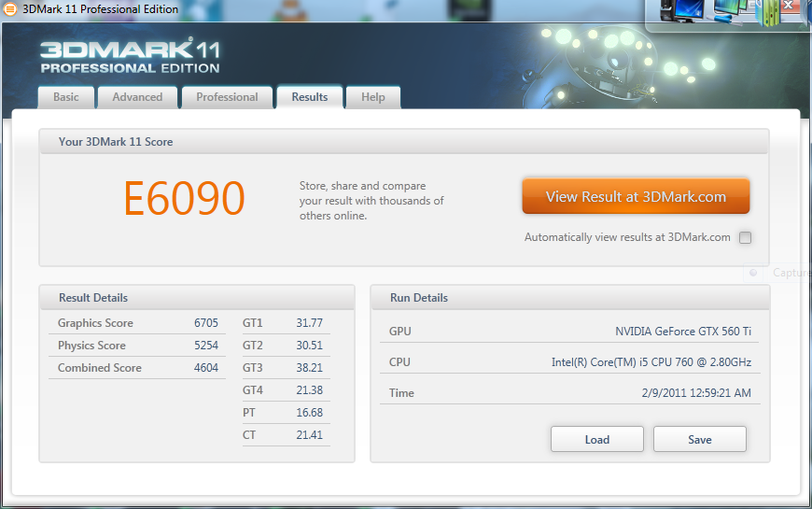The height and width of the screenshot is (509, 812).
Task: Click the 3DMark 11 Professional Edition logo
Action: [x=130, y=56]
